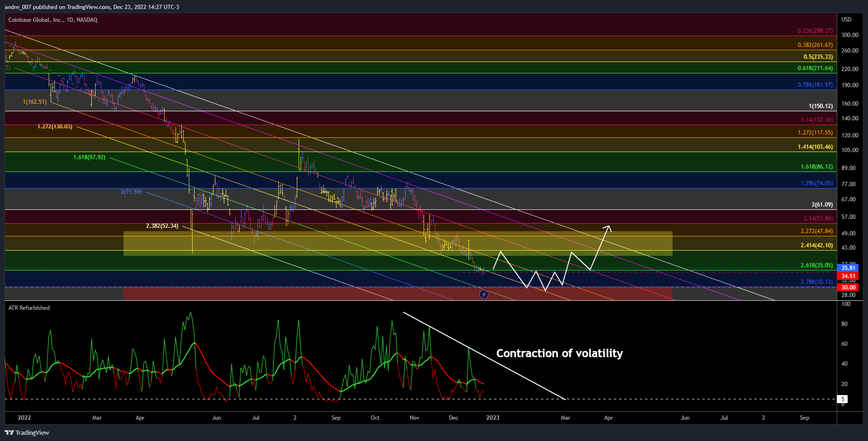Click the 2.786(30.13) Fibonacci level label

[816, 282]
